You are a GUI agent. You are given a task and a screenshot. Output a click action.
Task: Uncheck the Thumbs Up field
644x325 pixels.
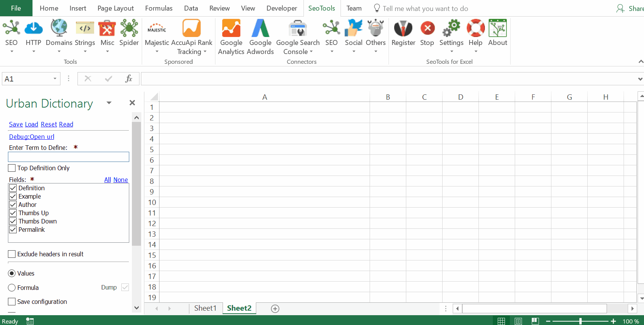pyautogui.click(x=13, y=213)
